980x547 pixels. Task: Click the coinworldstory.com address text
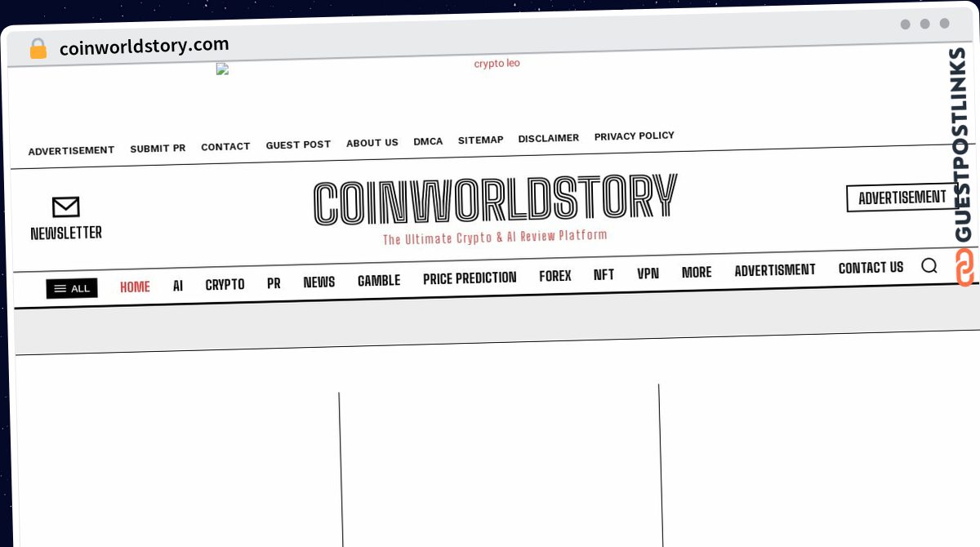tap(144, 47)
